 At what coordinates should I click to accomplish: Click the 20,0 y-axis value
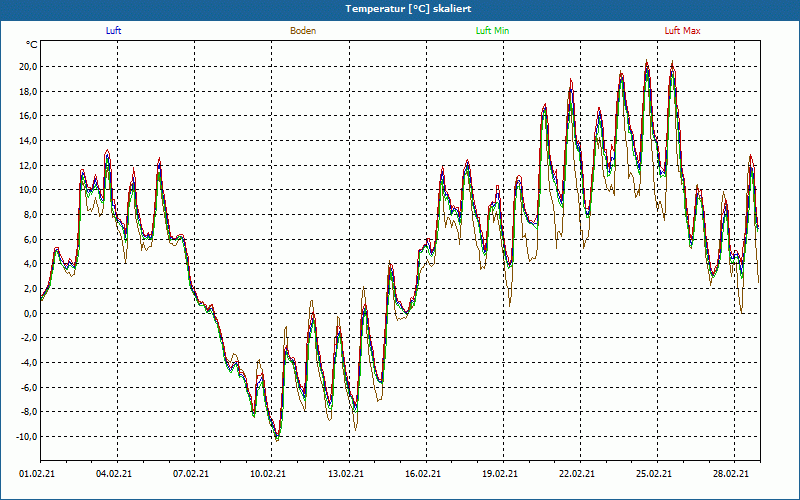coord(28,67)
